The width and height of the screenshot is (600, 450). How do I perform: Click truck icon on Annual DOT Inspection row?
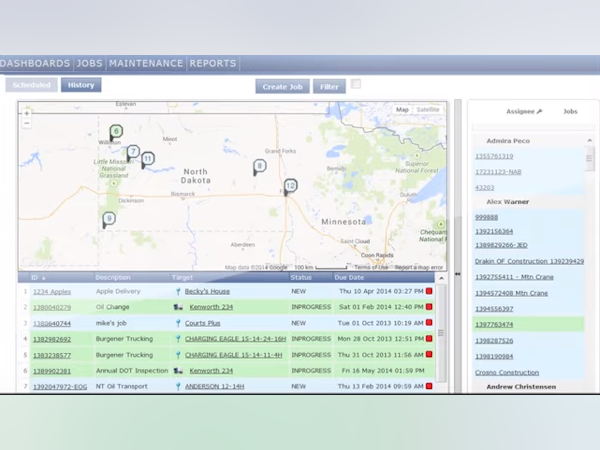click(x=178, y=371)
